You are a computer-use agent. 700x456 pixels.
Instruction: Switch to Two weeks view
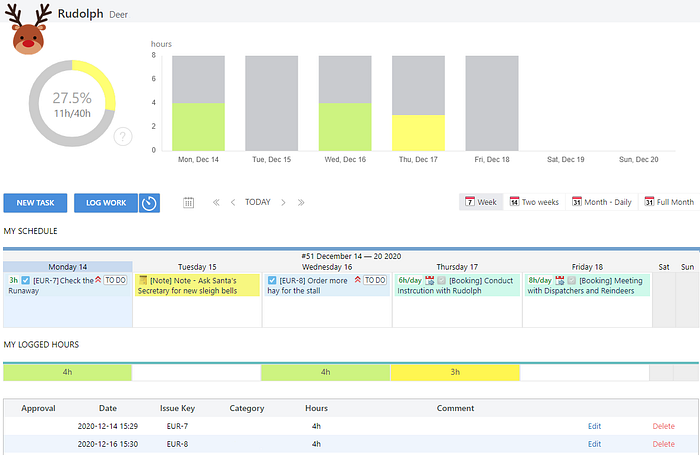[x=534, y=202]
